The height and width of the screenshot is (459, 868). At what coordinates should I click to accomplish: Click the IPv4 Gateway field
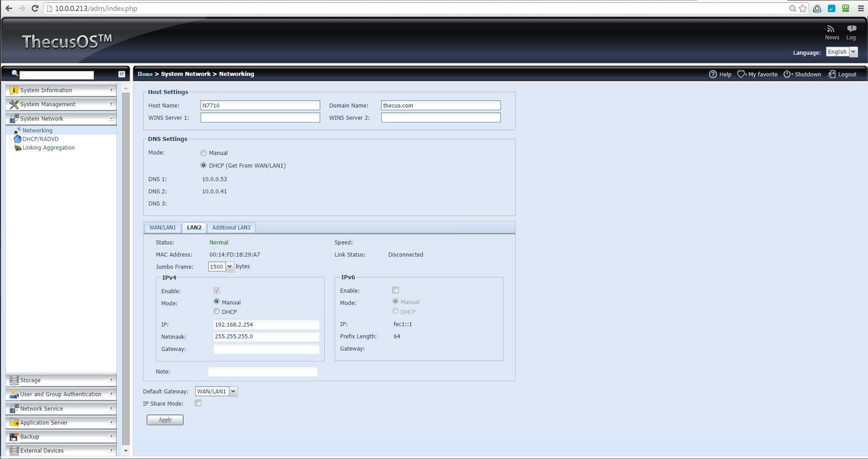pyautogui.click(x=266, y=349)
